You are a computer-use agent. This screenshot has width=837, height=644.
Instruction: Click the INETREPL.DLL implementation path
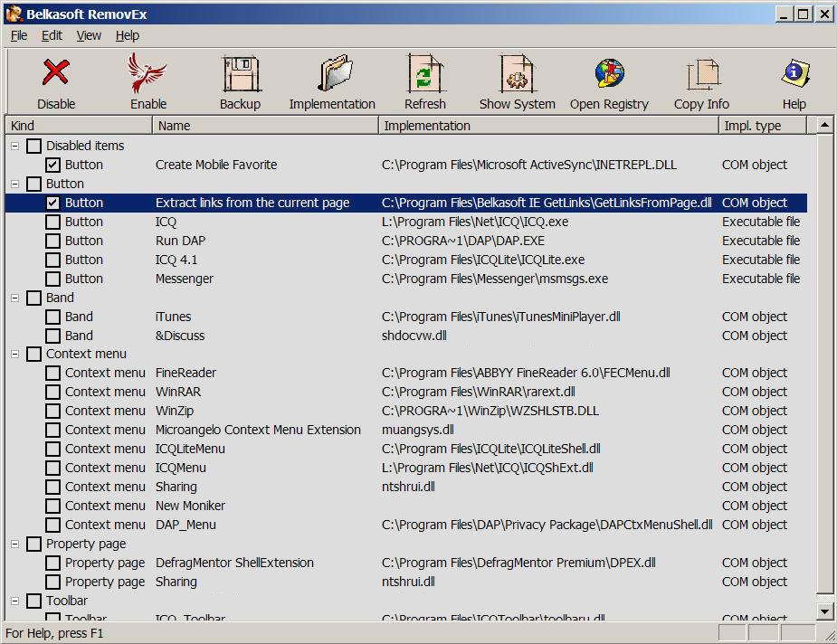pyautogui.click(x=529, y=165)
